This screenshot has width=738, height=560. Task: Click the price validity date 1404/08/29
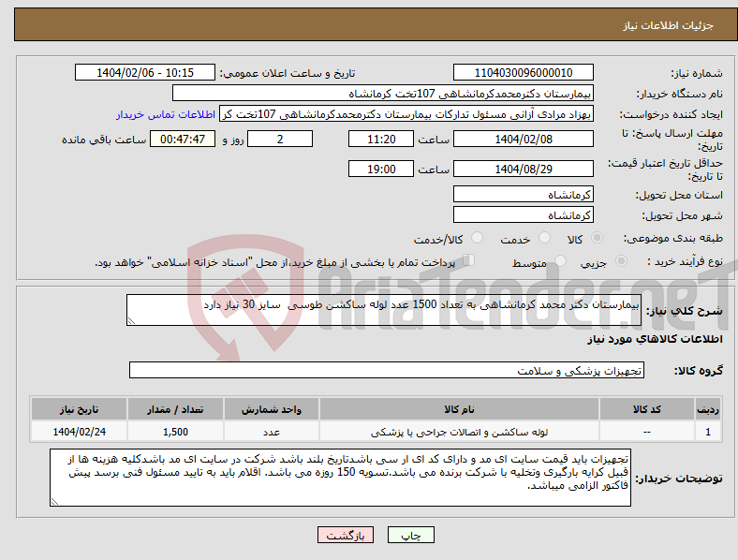(524, 169)
